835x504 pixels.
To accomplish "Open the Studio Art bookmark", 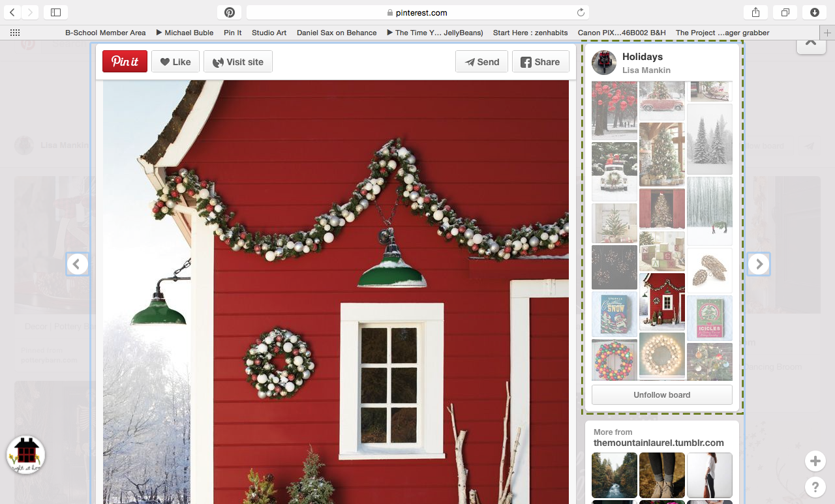I will coord(269,33).
